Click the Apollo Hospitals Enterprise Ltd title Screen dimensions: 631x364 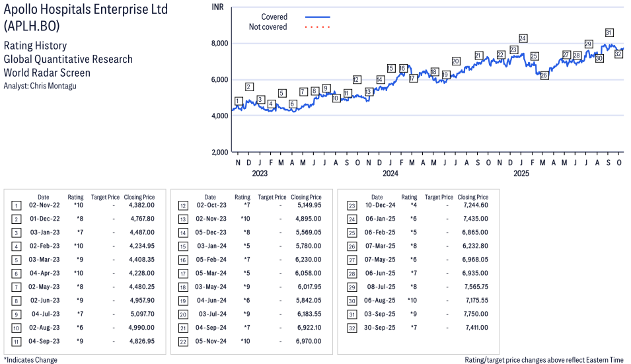(85, 9)
